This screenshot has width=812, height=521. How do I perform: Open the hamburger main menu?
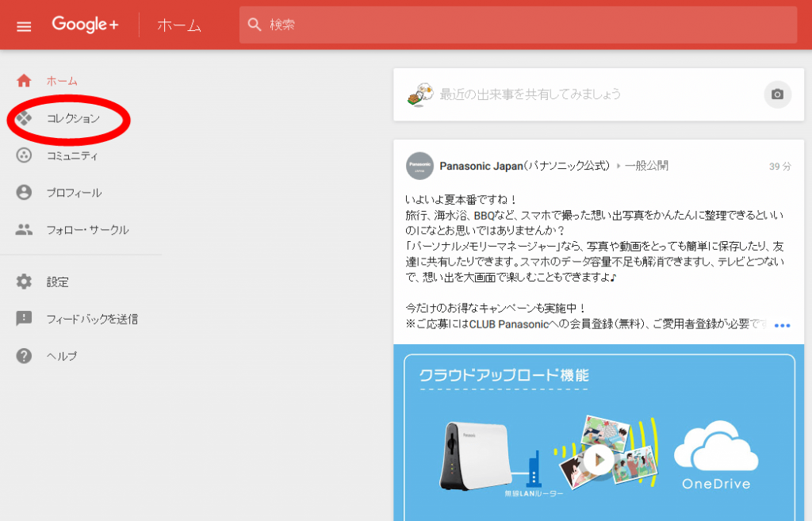coord(24,26)
